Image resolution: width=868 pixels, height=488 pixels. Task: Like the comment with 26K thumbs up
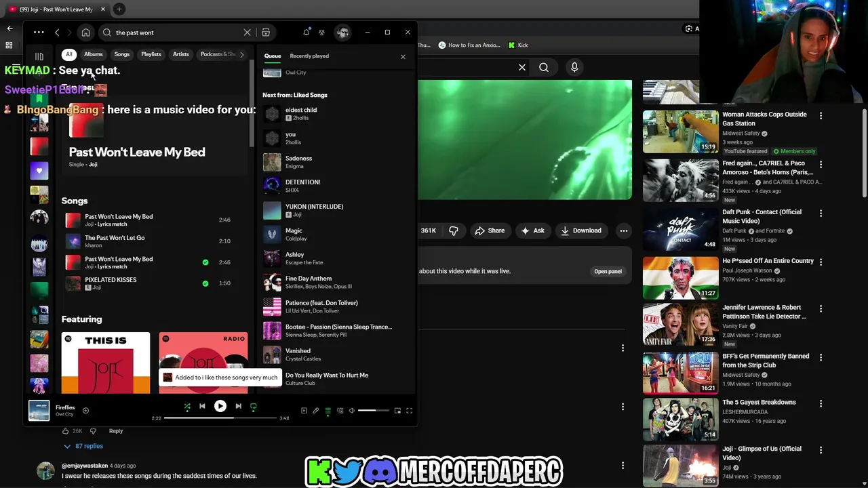(x=66, y=430)
